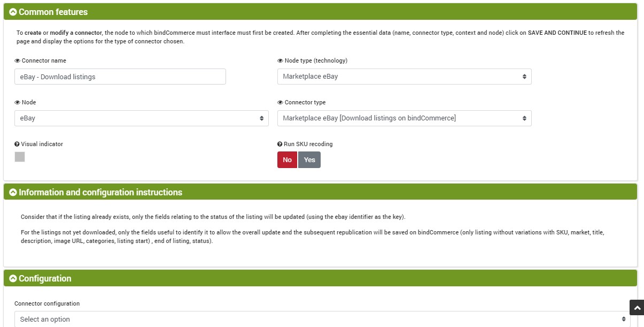Open the Node dropdown showing eBay

pyautogui.click(x=142, y=118)
